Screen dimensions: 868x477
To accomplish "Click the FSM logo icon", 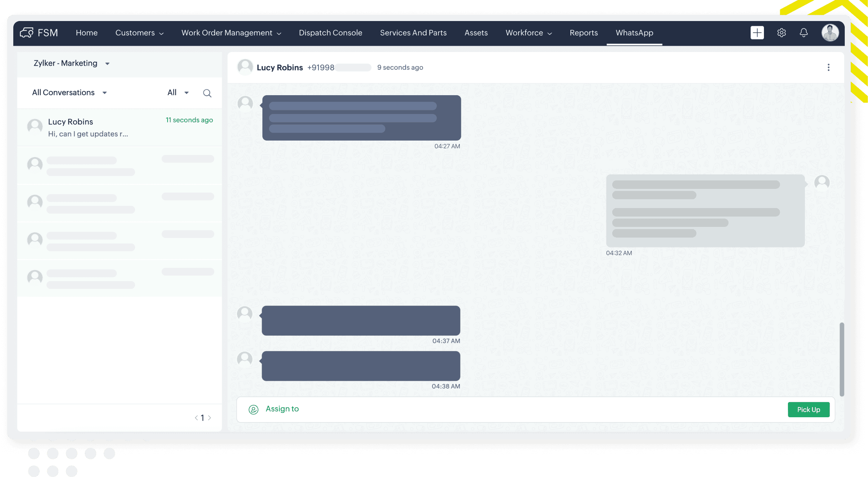I will click(x=27, y=32).
